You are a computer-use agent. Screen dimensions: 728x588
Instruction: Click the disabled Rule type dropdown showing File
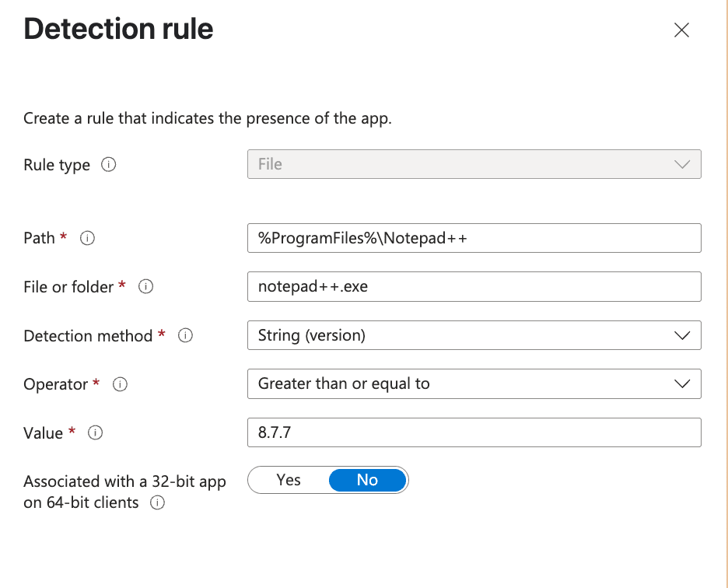click(474, 164)
